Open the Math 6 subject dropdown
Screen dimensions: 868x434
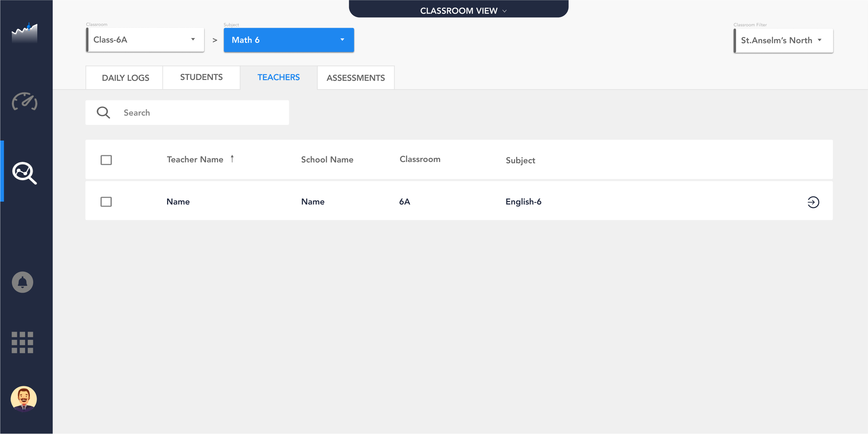click(288, 40)
